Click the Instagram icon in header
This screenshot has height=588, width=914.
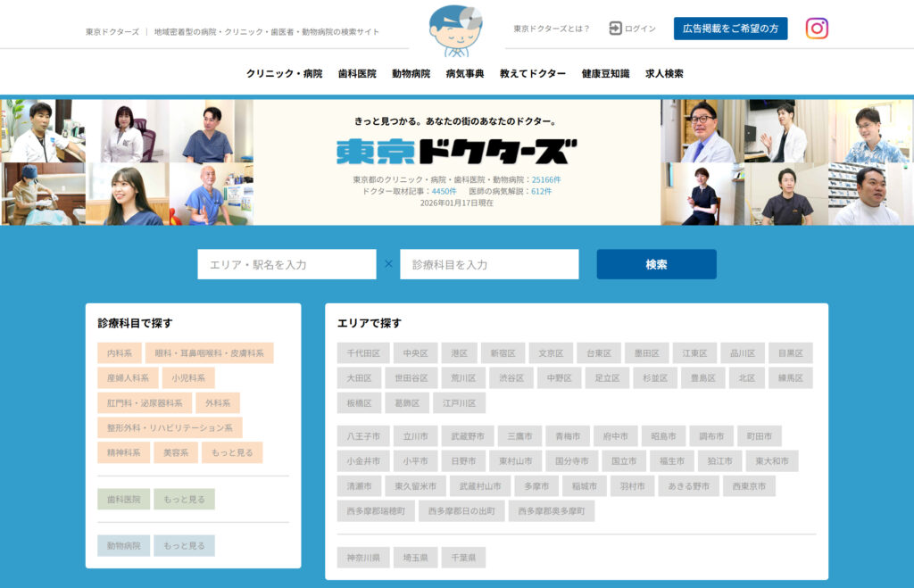click(817, 29)
